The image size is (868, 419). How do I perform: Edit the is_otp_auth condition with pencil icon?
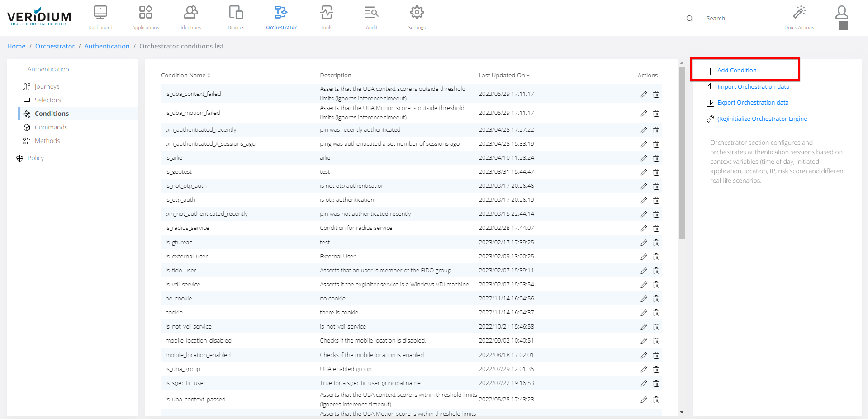[643, 200]
